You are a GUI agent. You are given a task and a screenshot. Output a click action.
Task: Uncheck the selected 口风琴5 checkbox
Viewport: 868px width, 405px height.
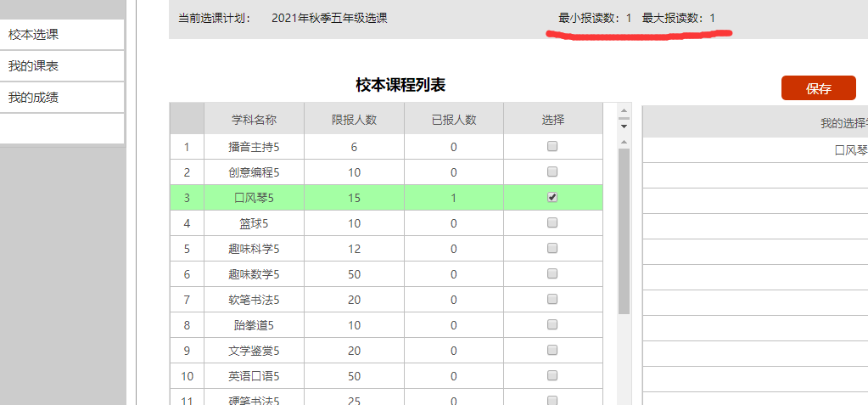pyautogui.click(x=552, y=197)
